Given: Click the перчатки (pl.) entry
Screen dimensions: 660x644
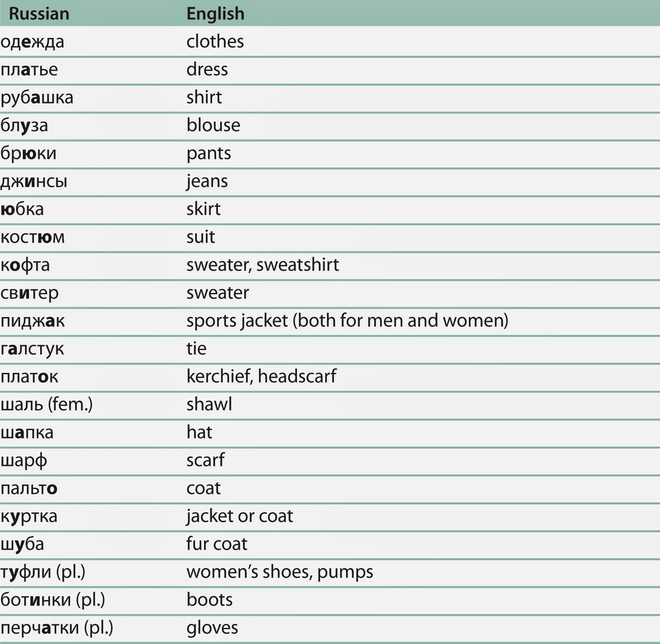Looking at the screenshot, I should pos(57,628).
